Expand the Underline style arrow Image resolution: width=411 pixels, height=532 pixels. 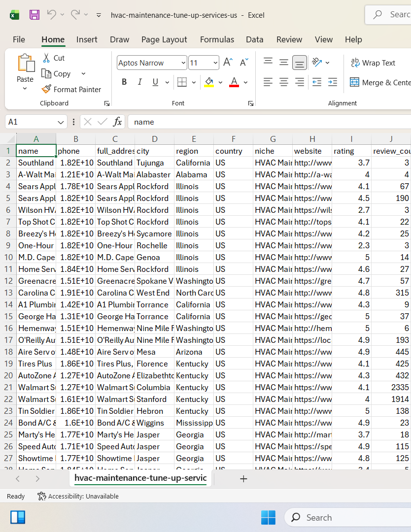tap(167, 82)
